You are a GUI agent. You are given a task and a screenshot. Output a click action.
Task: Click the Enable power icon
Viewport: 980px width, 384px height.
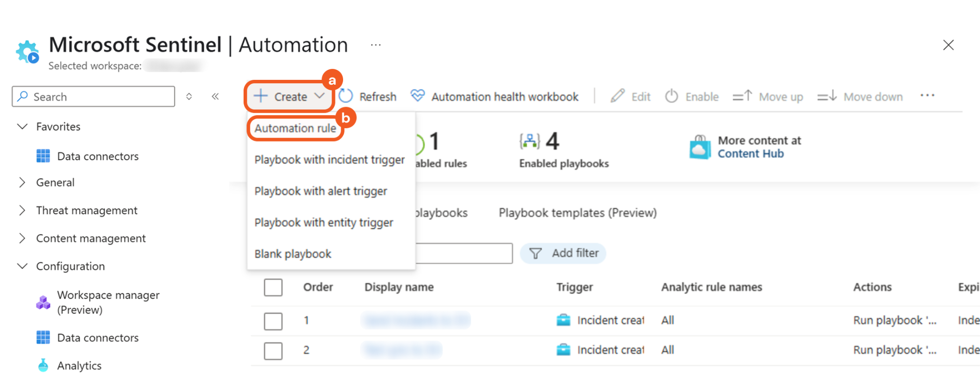[671, 96]
